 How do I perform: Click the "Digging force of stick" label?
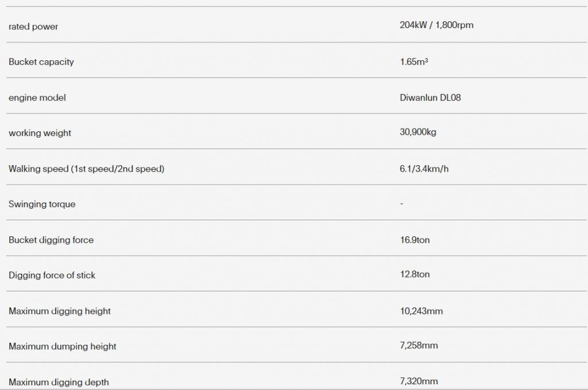tap(52, 275)
